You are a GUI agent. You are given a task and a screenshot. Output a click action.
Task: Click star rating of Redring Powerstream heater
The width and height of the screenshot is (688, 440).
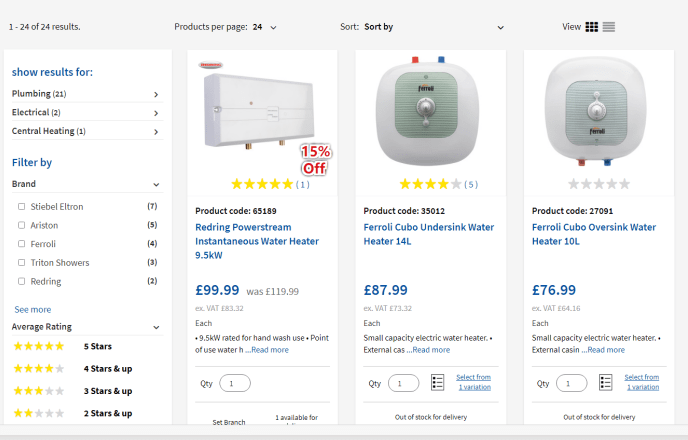[262, 184]
